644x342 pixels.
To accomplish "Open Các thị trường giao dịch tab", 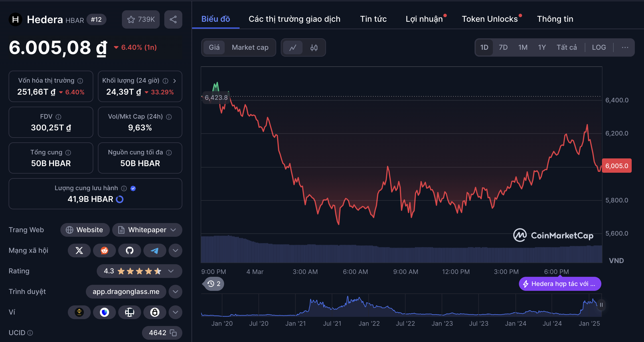I will coord(295,19).
